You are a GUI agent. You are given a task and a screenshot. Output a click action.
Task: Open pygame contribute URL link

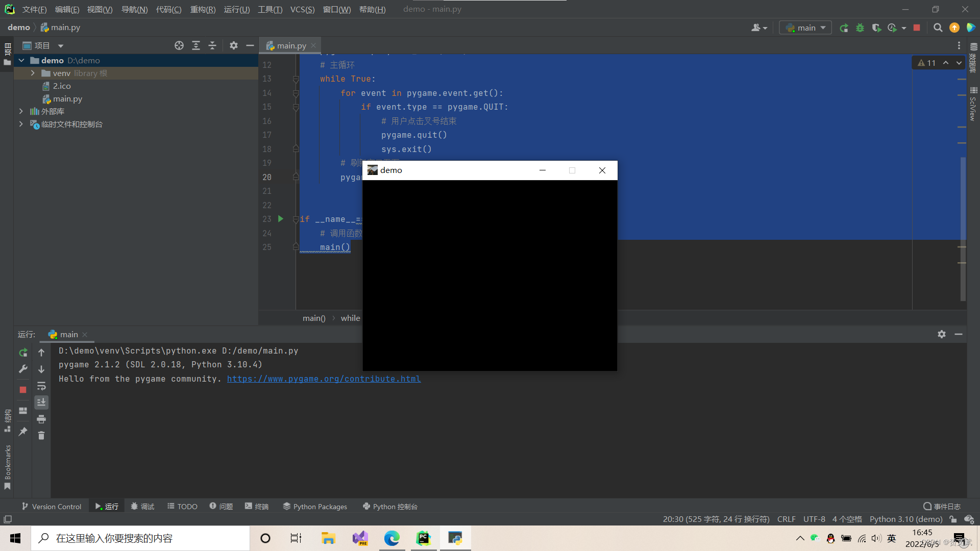coord(324,379)
